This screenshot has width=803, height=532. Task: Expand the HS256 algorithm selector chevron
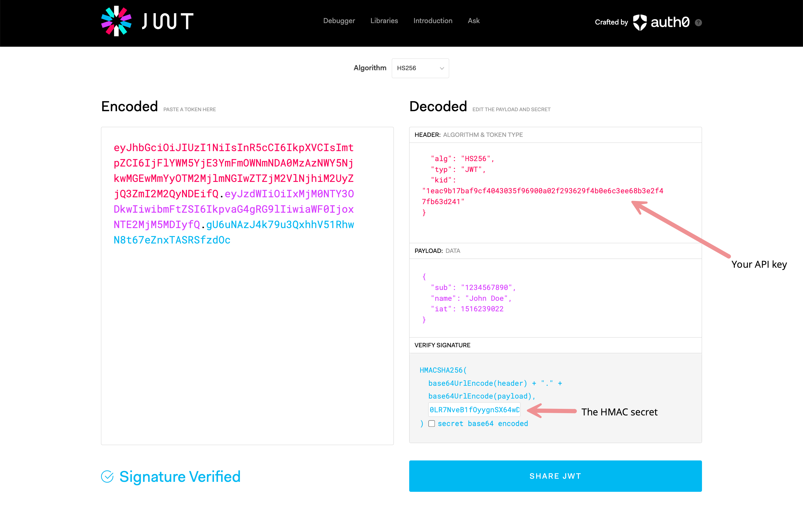(441, 68)
